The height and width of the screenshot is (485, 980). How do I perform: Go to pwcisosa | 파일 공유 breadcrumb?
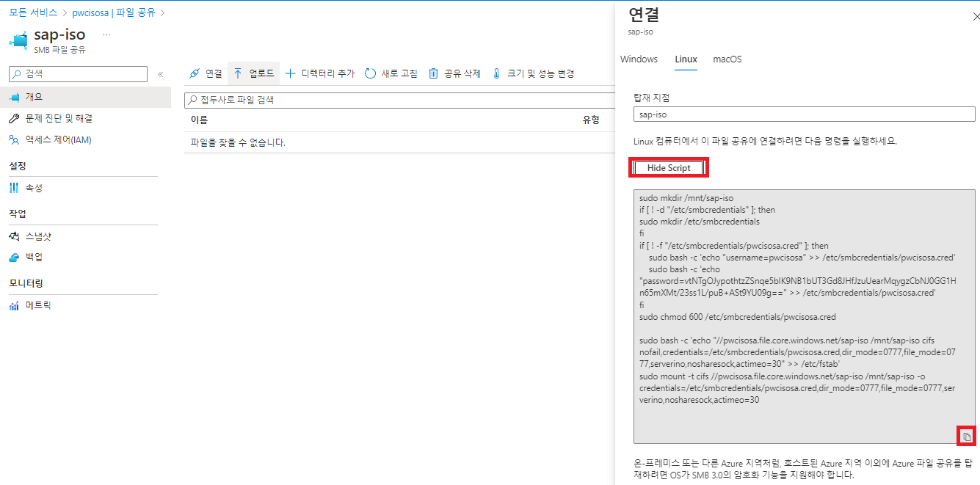coord(114,12)
